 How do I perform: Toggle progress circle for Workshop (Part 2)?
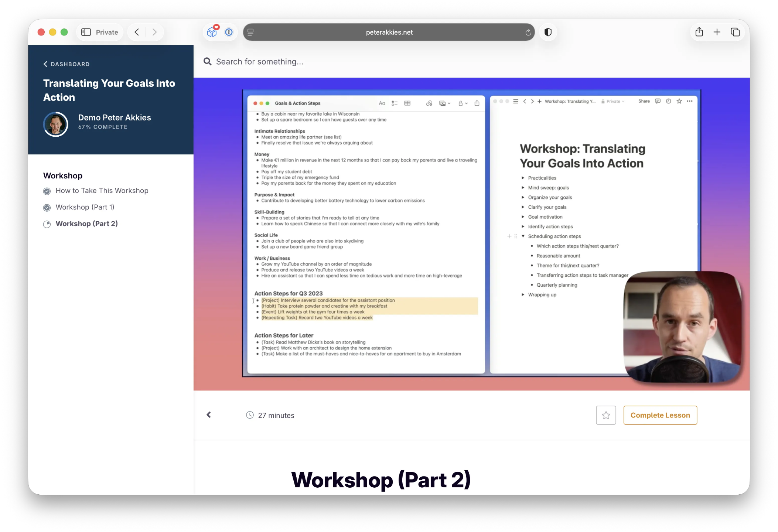(47, 224)
